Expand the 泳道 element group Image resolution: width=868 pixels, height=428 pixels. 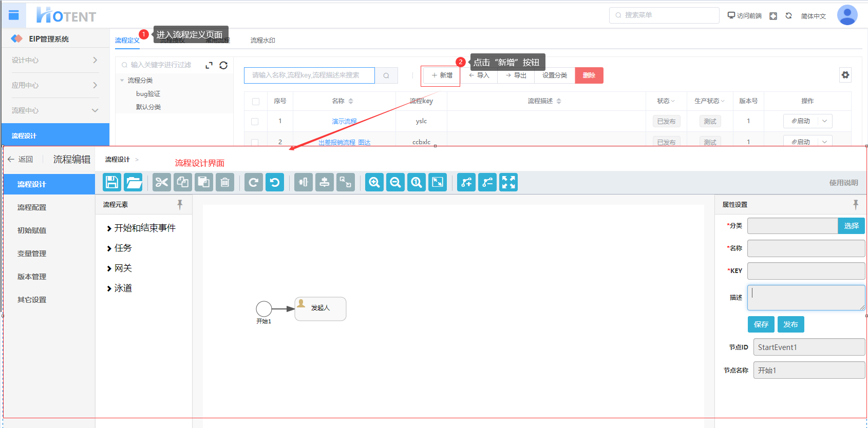[119, 288]
